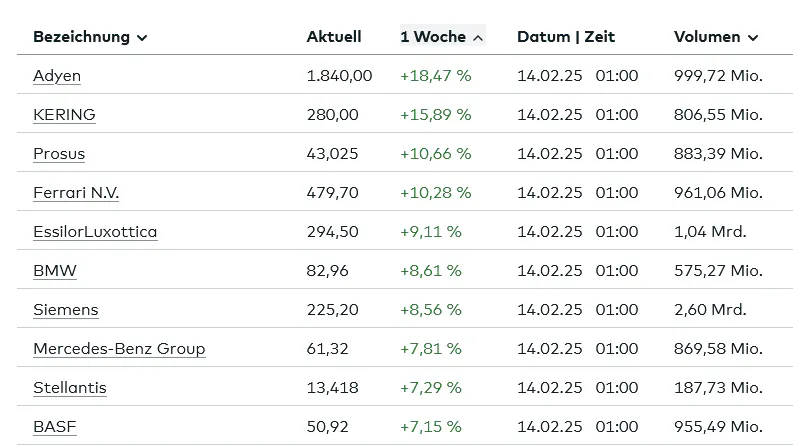Open the Adyen stock link
The width and height of the screenshot is (793, 446).
[x=57, y=76]
